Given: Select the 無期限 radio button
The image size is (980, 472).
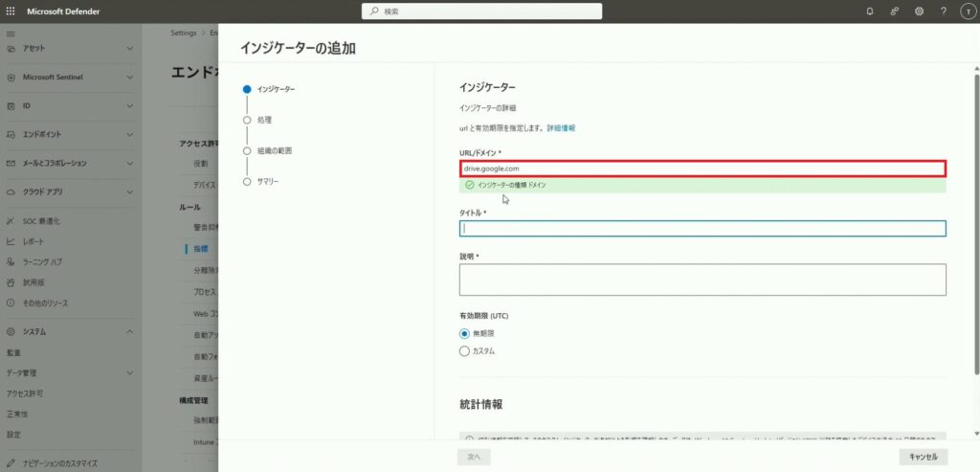Looking at the screenshot, I should (x=465, y=333).
